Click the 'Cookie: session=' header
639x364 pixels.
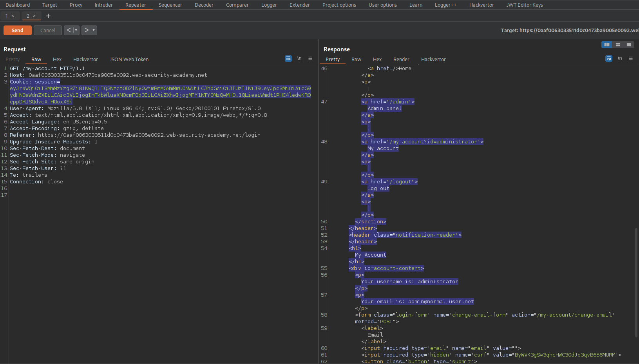coord(35,82)
